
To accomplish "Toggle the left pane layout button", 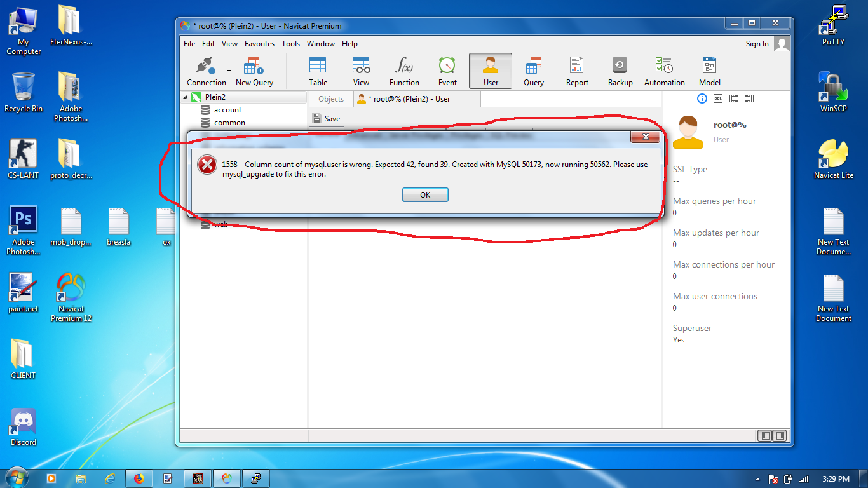I will 765,436.
